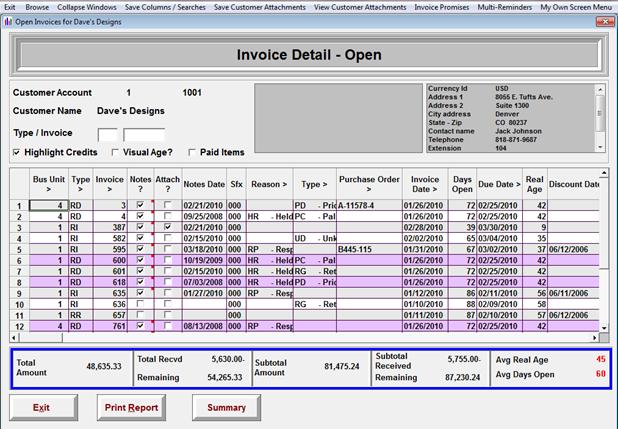The image size is (618, 429).
Task: Click invoice number 601 cell
Action: click(x=110, y=271)
